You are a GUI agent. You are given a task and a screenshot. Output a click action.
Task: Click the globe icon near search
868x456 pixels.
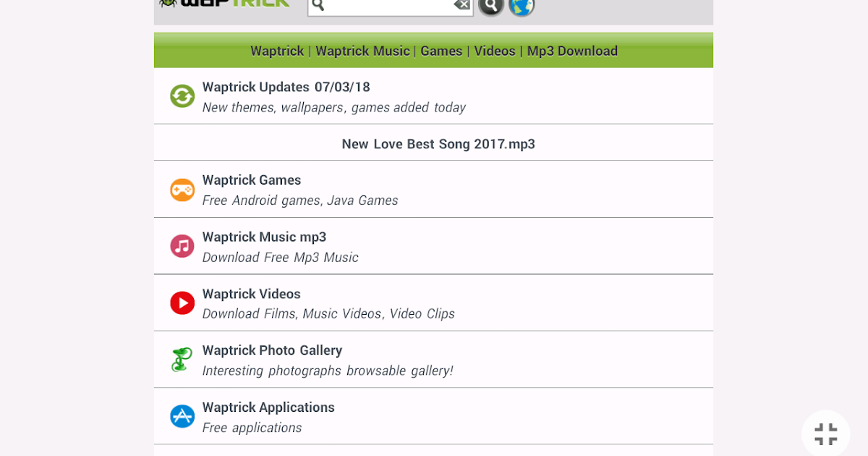(x=522, y=6)
